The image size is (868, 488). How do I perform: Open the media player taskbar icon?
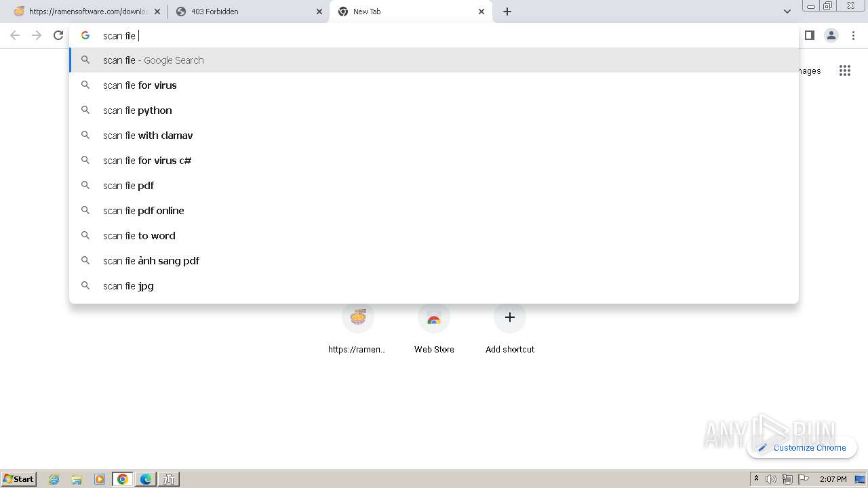(x=100, y=479)
